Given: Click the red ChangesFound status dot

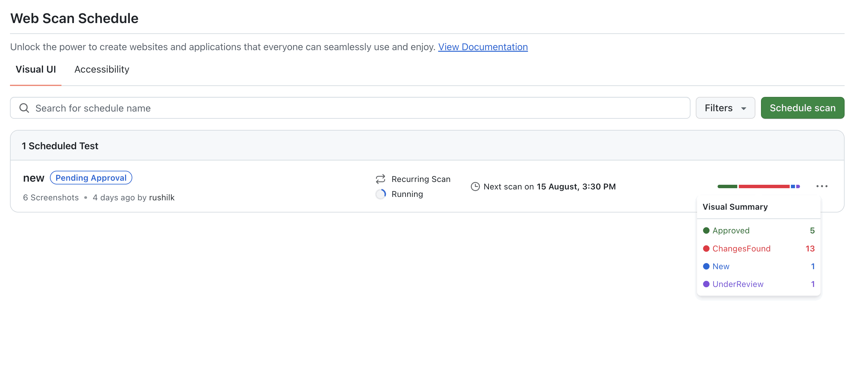Looking at the screenshot, I should (x=706, y=248).
